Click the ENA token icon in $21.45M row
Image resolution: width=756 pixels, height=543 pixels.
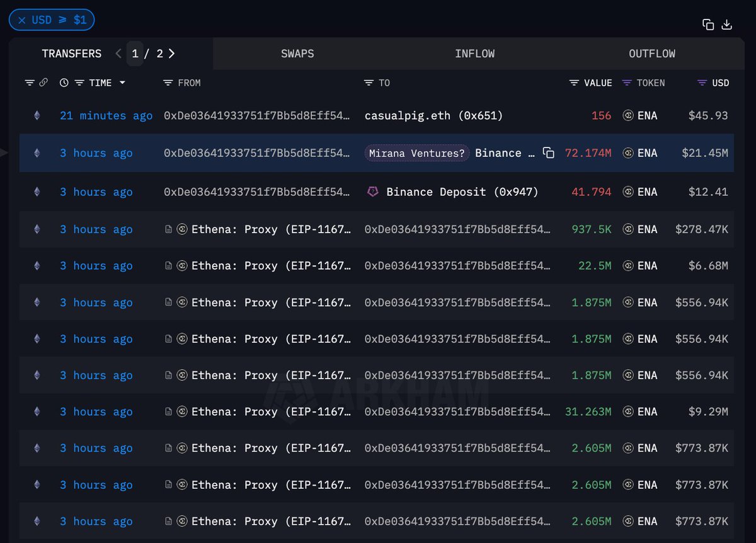point(627,153)
